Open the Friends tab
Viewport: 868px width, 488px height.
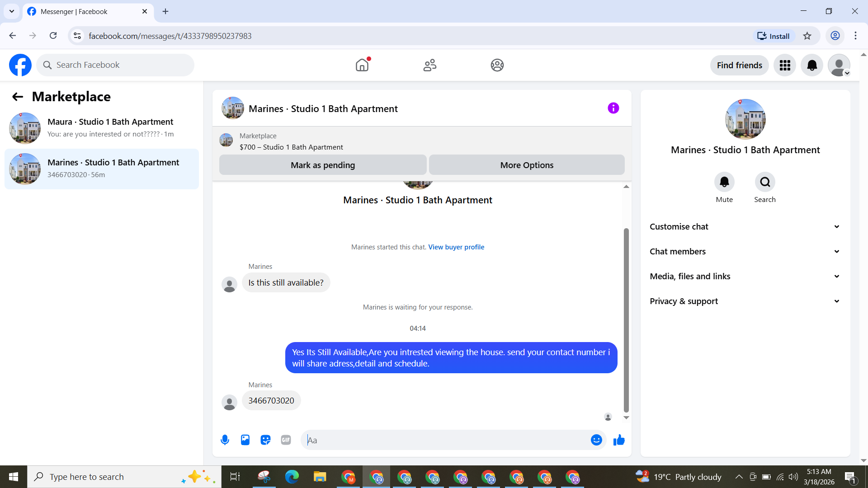pos(429,65)
